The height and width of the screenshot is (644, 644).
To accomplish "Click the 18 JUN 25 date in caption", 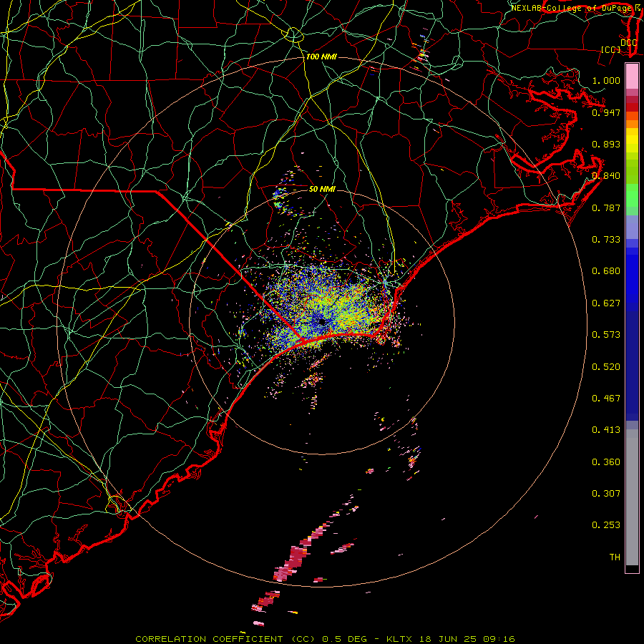I will click(448, 639).
